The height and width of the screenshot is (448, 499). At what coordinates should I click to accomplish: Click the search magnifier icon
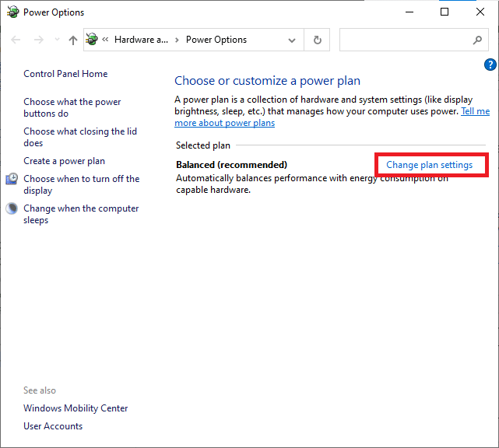tap(477, 40)
